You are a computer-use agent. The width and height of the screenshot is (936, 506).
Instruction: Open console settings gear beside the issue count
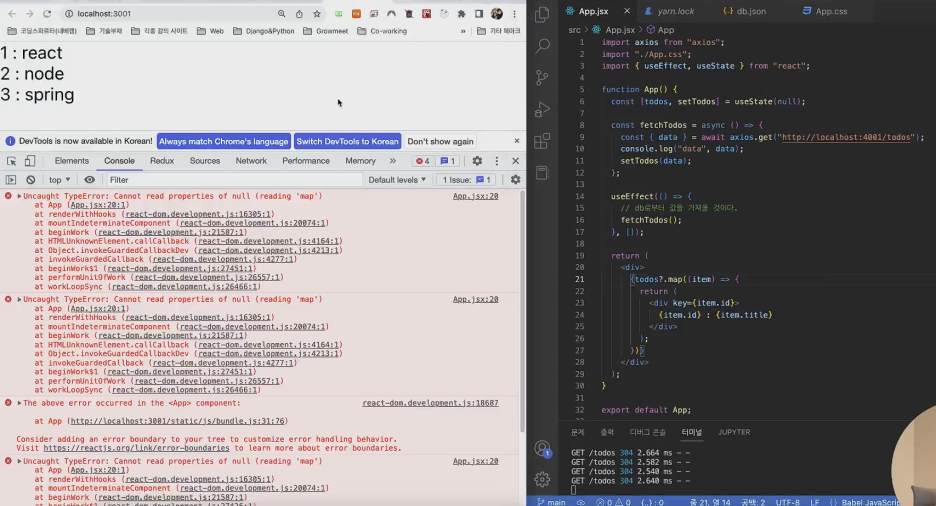pos(515,180)
